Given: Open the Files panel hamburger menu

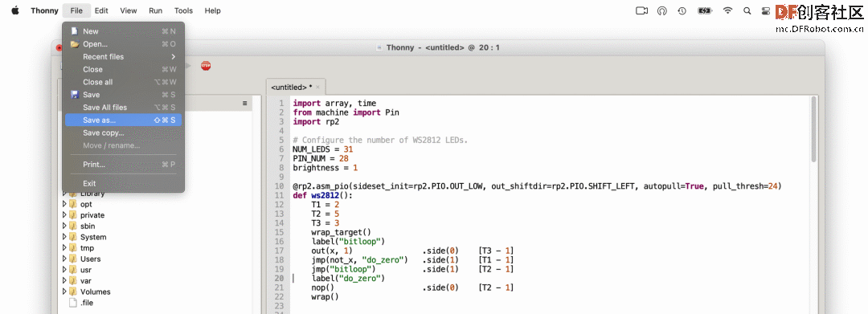Looking at the screenshot, I should [x=244, y=104].
